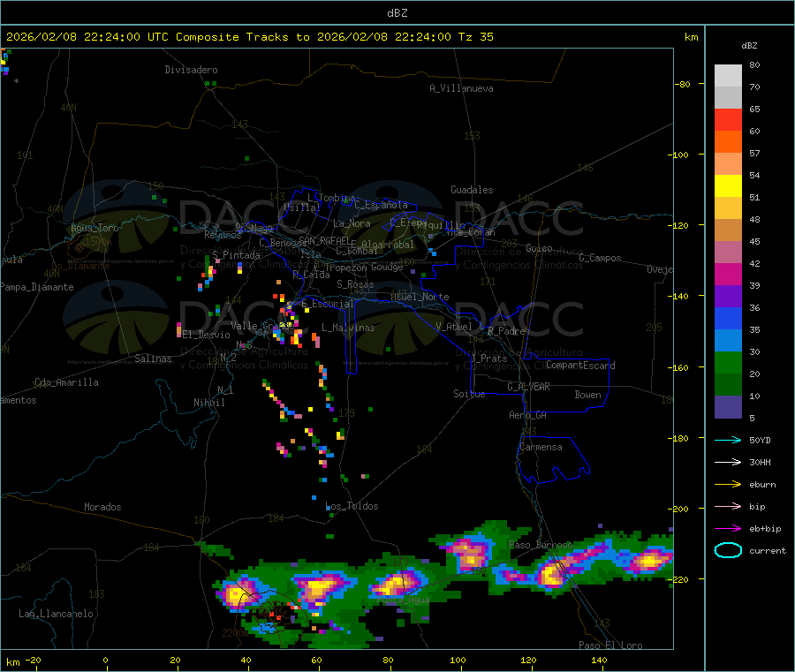Click the Paso_El_Loro map label
Viewport: 795px width, 672px height.
coord(610,646)
